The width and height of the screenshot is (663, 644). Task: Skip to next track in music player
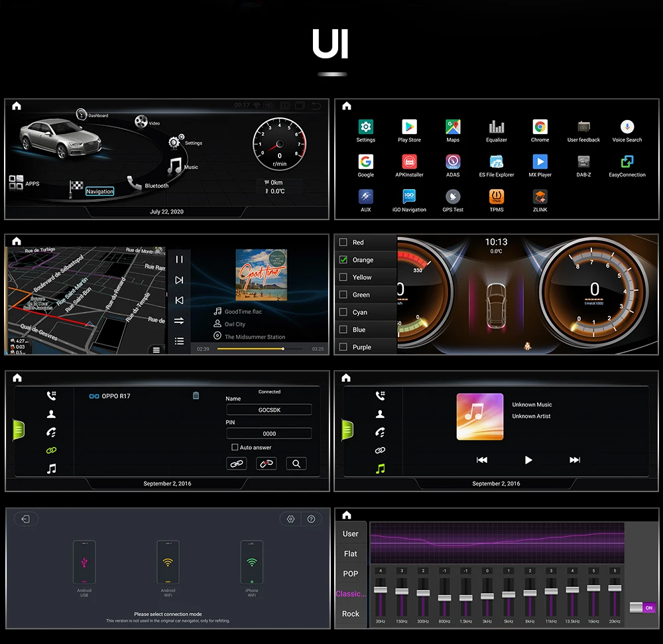point(179,280)
